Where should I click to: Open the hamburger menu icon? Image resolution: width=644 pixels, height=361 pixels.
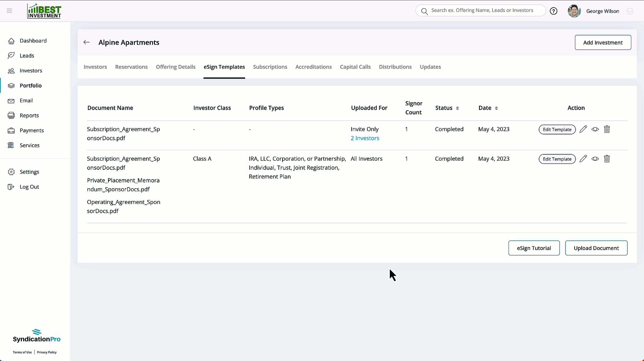pos(9,11)
